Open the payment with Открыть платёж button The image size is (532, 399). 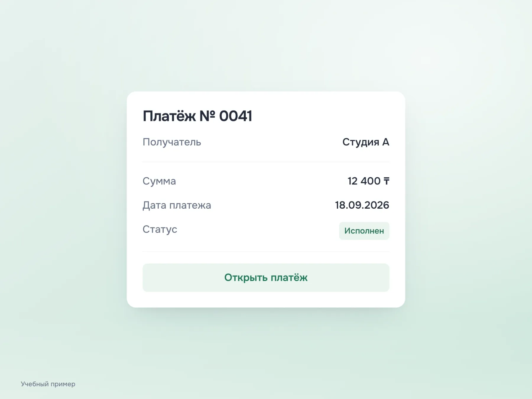(266, 278)
